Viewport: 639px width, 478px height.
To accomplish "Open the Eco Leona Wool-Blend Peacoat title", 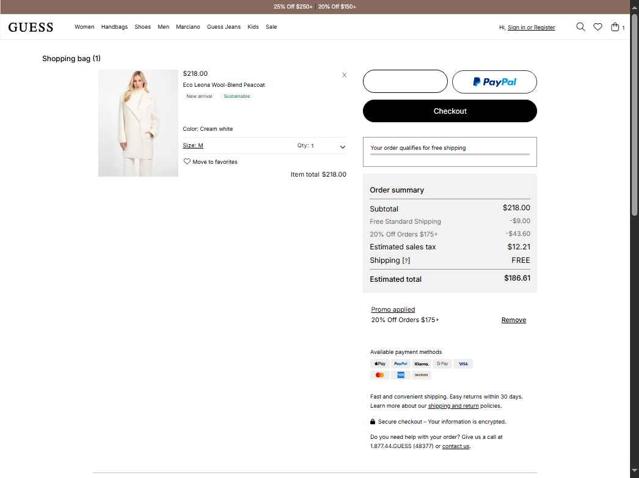I will tap(224, 85).
